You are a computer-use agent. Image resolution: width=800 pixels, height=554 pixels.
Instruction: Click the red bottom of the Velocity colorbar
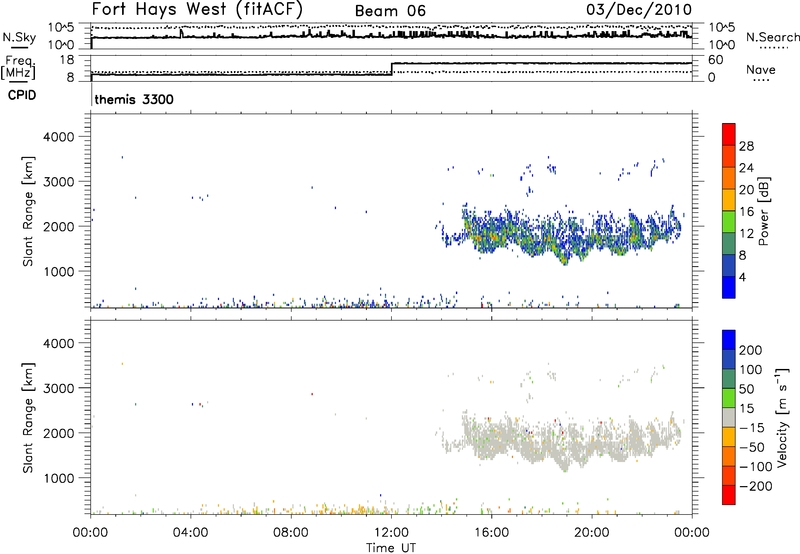729,495
